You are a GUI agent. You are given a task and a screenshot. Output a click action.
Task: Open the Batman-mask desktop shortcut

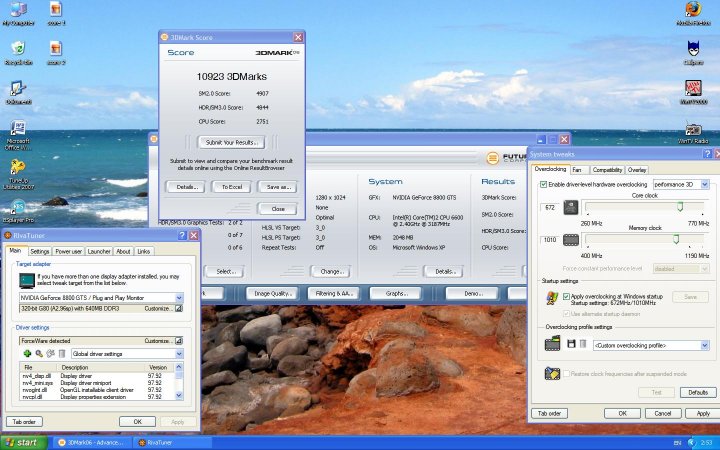693,52
